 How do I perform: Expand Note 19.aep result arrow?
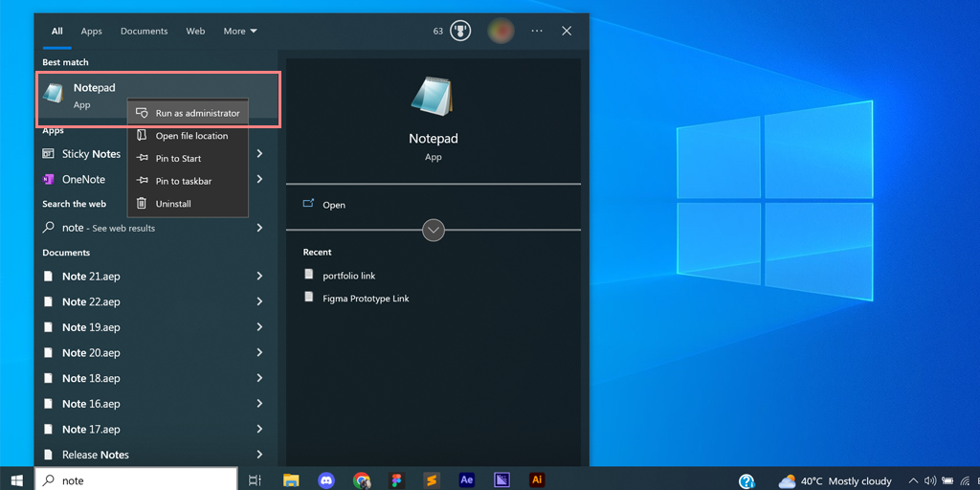[260, 327]
